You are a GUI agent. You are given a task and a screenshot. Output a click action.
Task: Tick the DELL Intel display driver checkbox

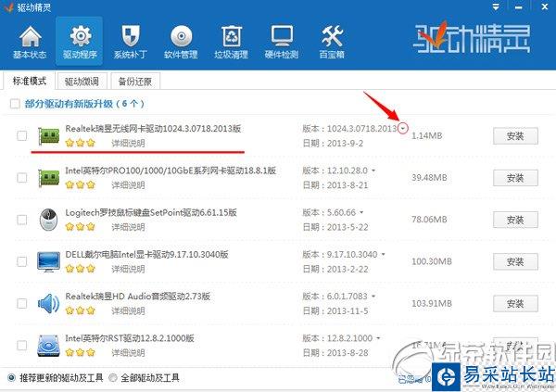pos(22,262)
